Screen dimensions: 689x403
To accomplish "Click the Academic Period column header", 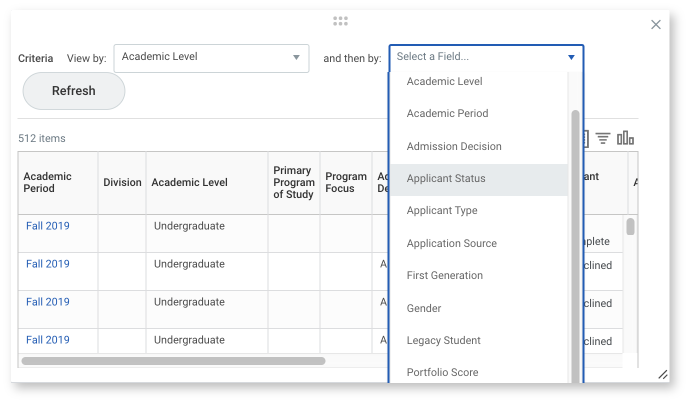I will tap(58, 182).
